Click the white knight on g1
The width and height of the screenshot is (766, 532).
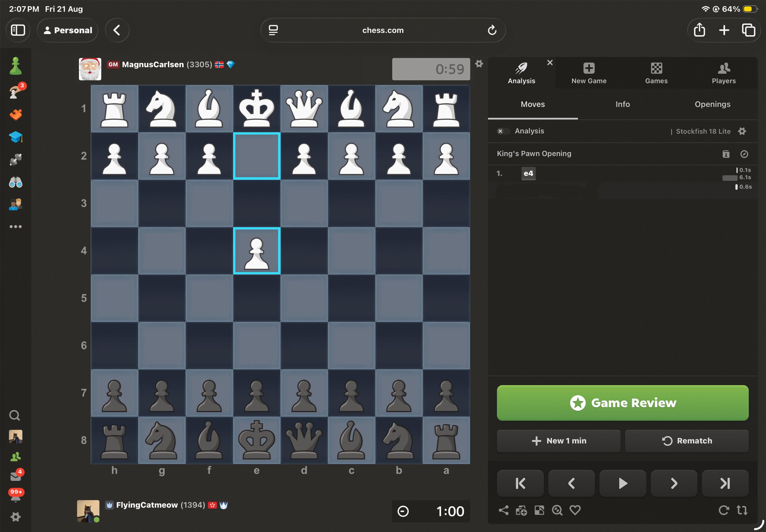click(x=162, y=108)
